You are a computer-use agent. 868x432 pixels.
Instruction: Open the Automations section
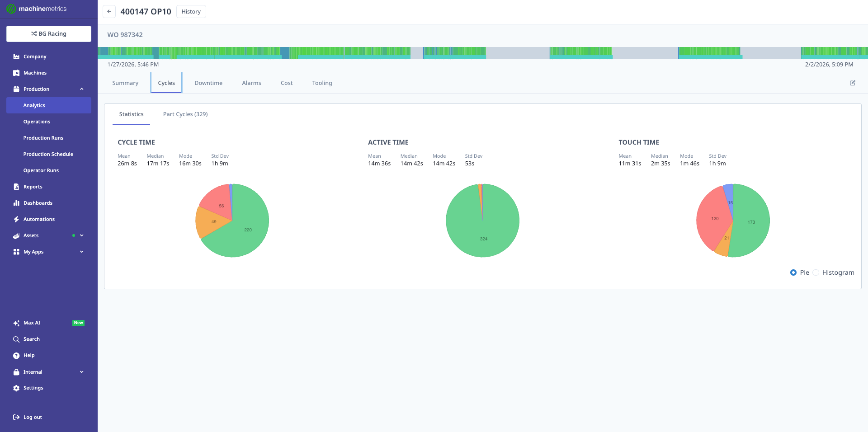[39, 219]
